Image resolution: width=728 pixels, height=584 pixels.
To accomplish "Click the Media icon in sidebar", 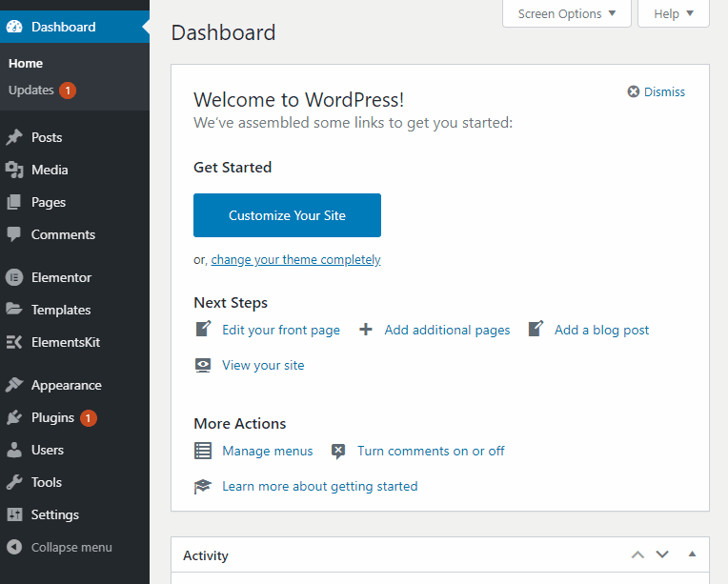I will point(14,170).
